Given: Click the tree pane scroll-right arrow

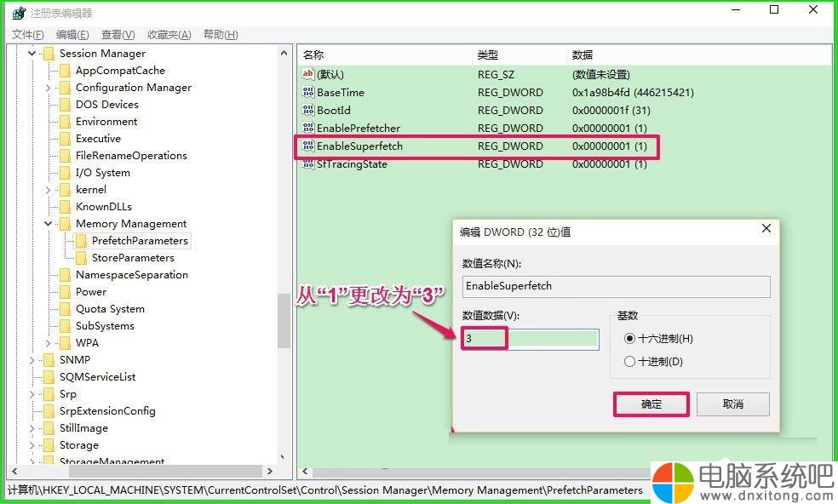Looking at the screenshot, I should (270, 472).
